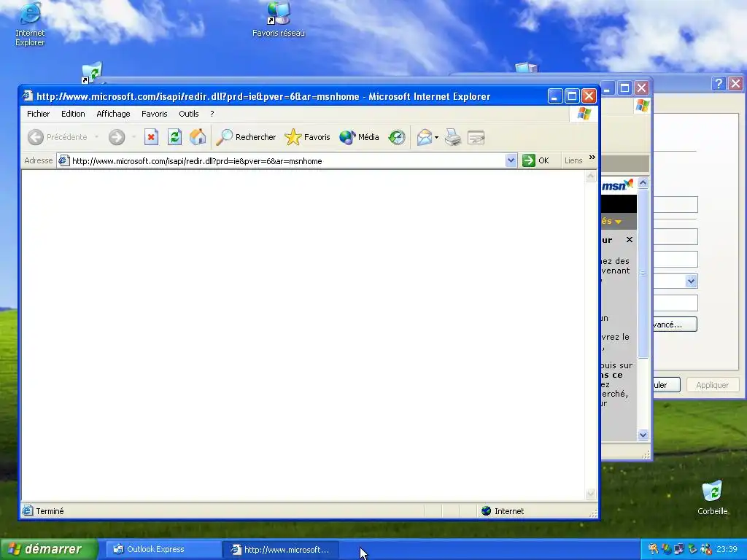747x560 pixels.
Task: Expand the Liens toolbar chevron
Action: 592,157
